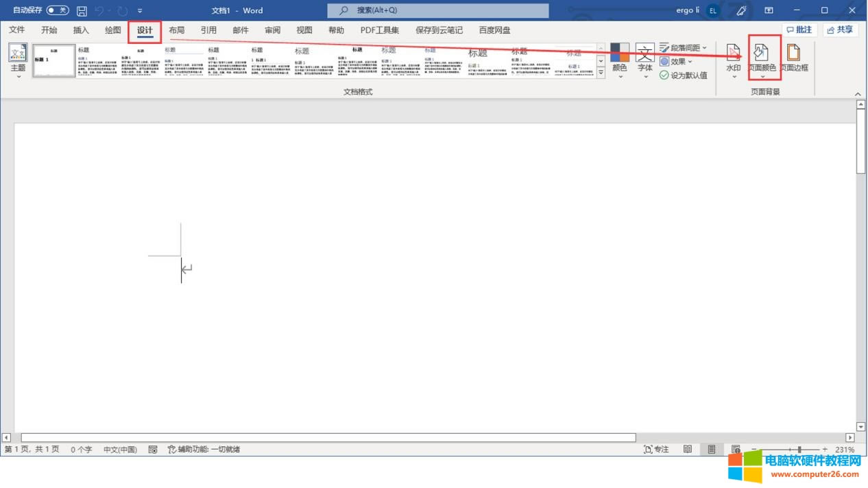Enable Focus mode (专注) in status bar
The height and width of the screenshot is (488, 868).
point(656,450)
